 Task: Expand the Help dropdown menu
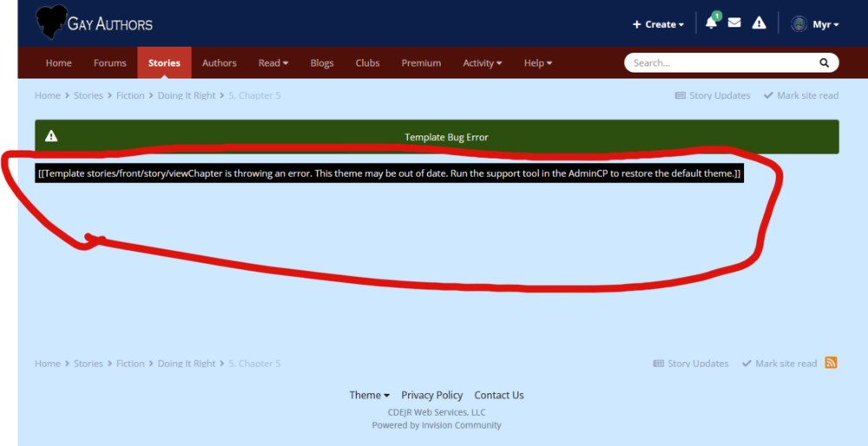point(537,62)
